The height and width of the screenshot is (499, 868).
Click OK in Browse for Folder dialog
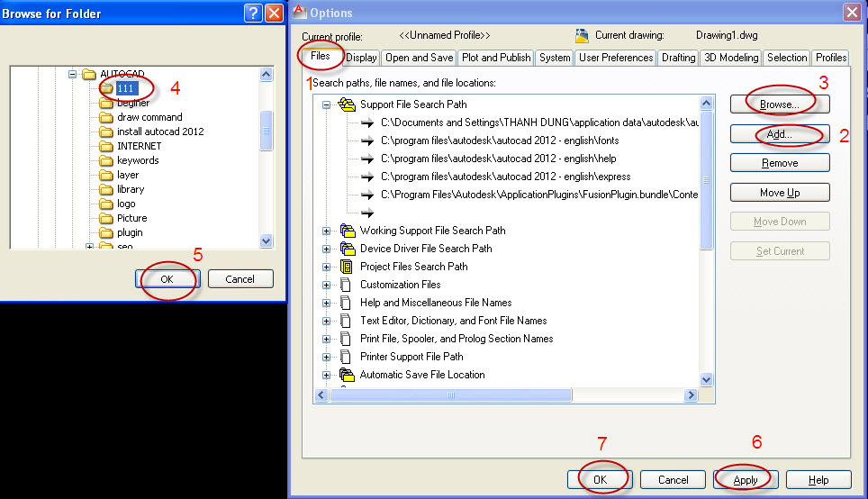[x=167, y=279]
